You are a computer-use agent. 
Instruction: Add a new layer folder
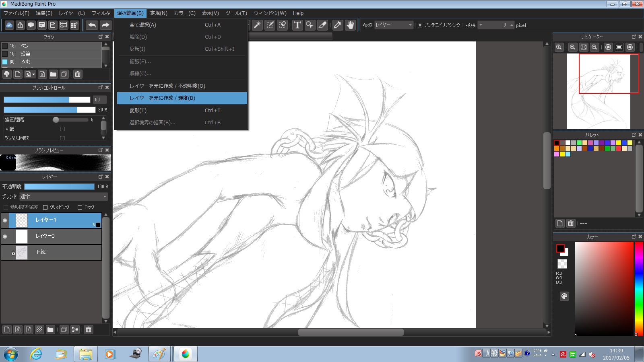point(50,329)
